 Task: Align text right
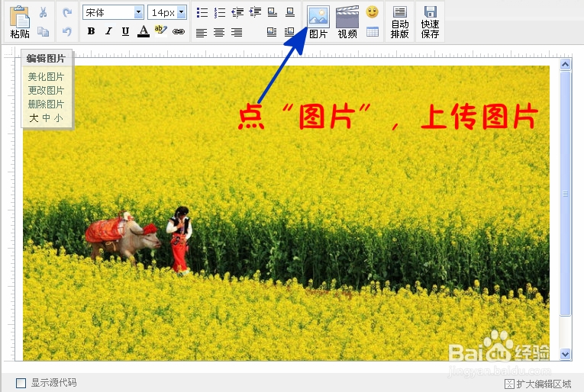[237, 33]
